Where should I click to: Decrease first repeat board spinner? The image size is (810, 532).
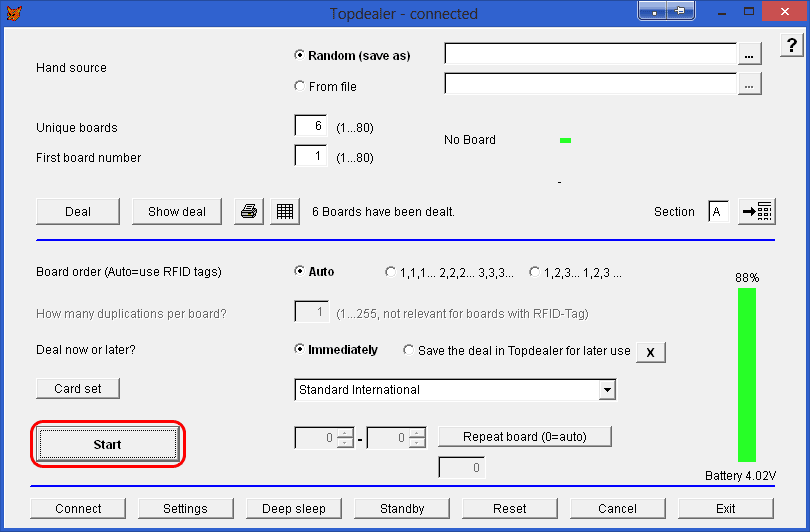[346, 443]
